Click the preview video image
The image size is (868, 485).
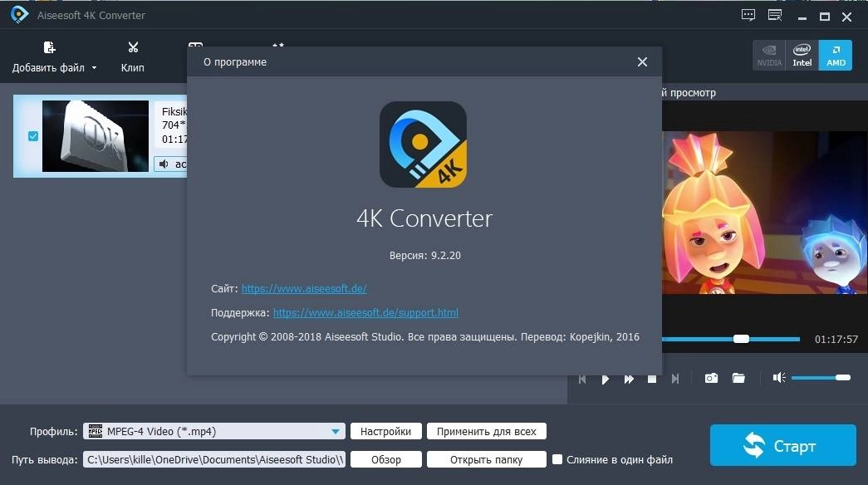click(x=764, y=213)
